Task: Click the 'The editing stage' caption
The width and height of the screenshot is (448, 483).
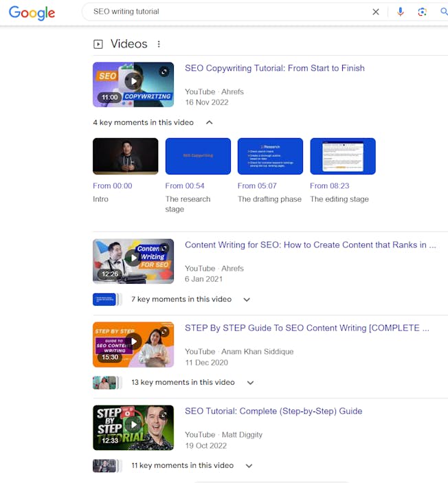Action: (339, 199)
